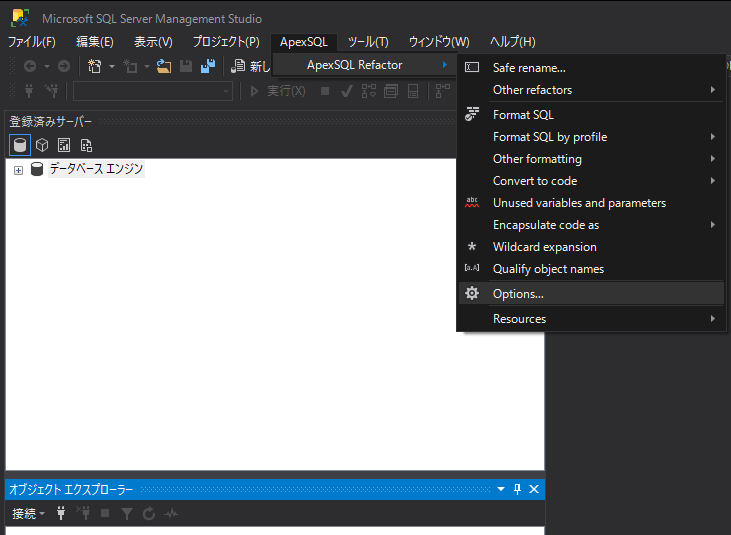Click Object Explorer filter funnel icon

(127, 514)
